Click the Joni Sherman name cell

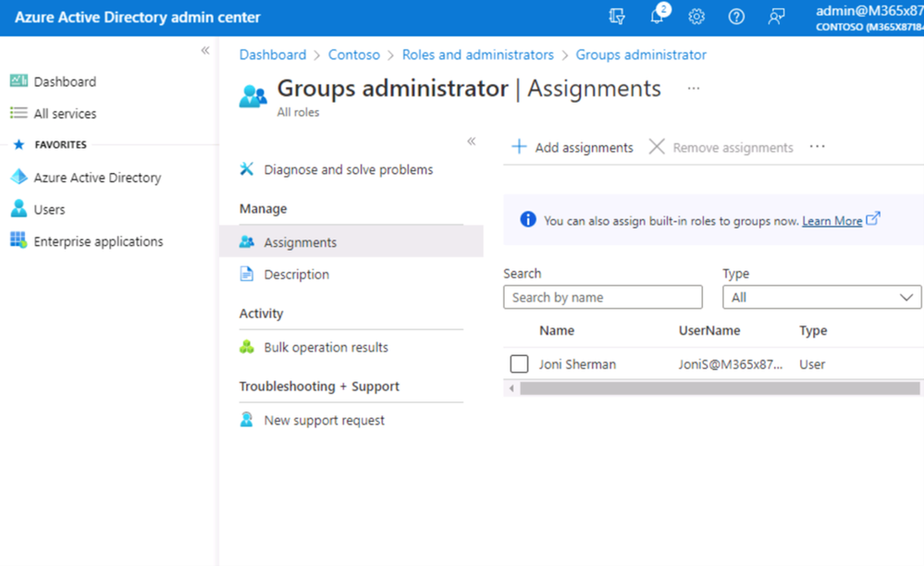pos(577,364)
